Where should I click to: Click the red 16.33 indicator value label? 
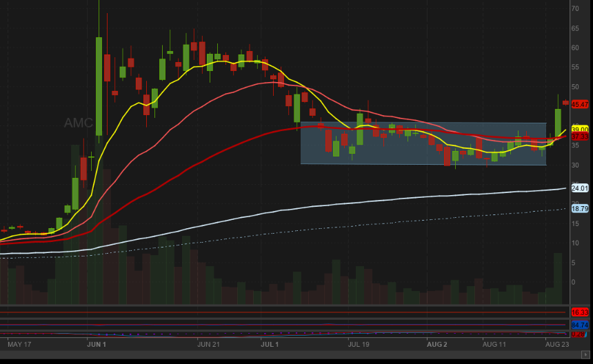579,312
